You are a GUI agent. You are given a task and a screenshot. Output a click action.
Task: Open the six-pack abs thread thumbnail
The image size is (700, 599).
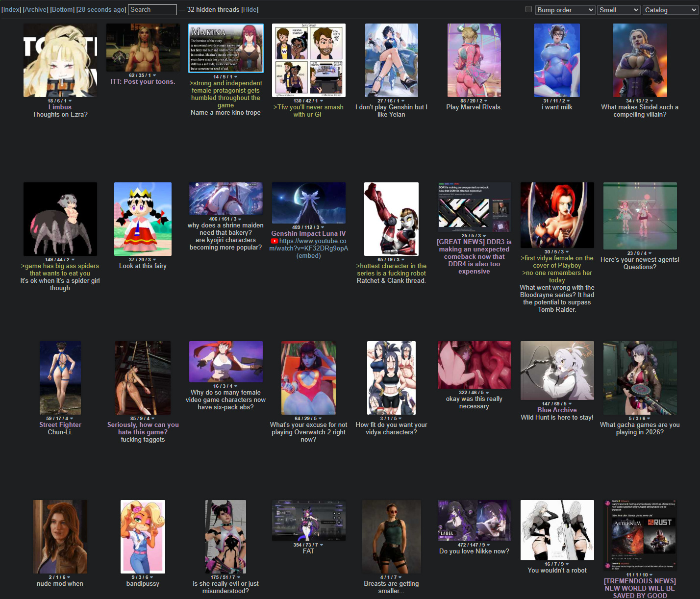pyautogui.click(x=225, y=362)
